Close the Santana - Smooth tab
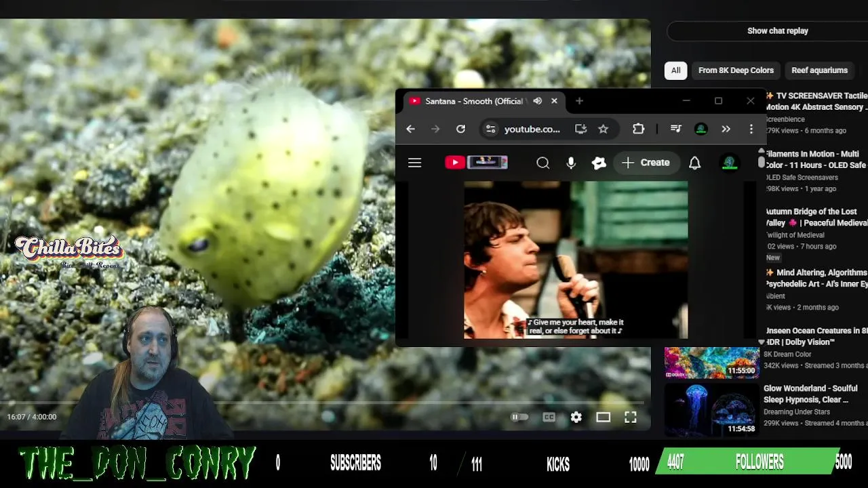This screenshot has height=488, width=868. (554, 101)
